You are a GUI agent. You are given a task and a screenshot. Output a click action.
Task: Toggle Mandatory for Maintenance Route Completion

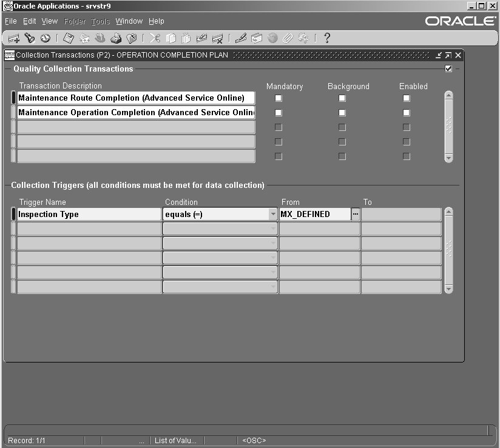(x=279, y=98)
